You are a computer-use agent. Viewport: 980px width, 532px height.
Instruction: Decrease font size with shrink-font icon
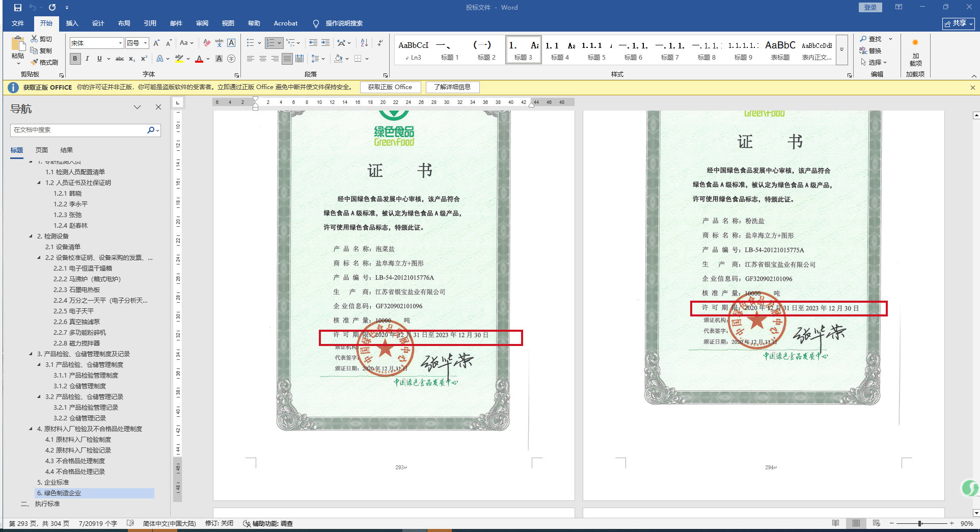(x=169, y=43)
